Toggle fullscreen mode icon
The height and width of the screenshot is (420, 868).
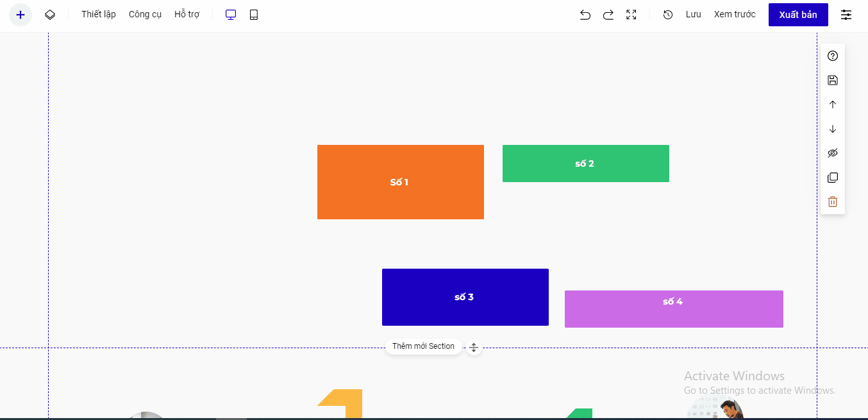631,15
